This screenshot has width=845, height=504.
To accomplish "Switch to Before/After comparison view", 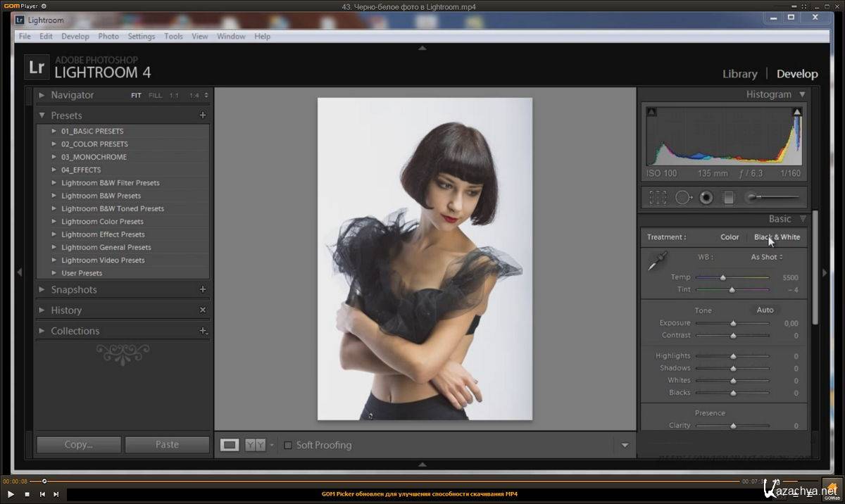I will (255, 445).
